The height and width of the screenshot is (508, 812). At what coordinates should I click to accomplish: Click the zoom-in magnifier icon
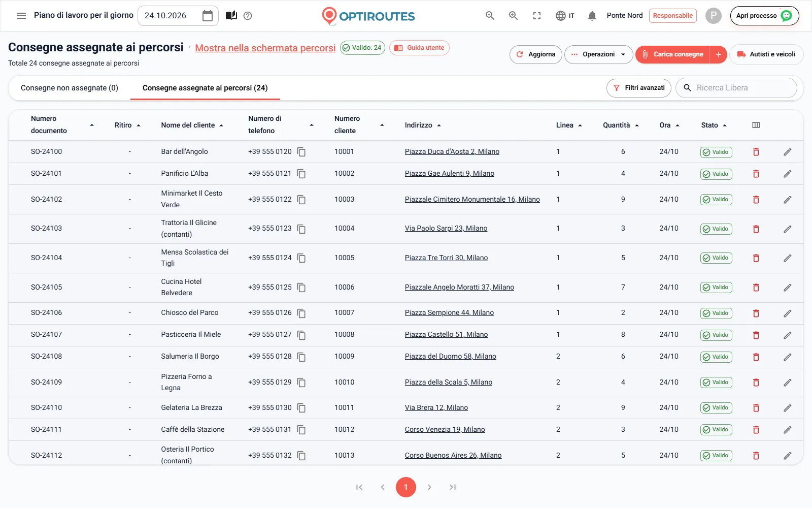coord(513,16)
